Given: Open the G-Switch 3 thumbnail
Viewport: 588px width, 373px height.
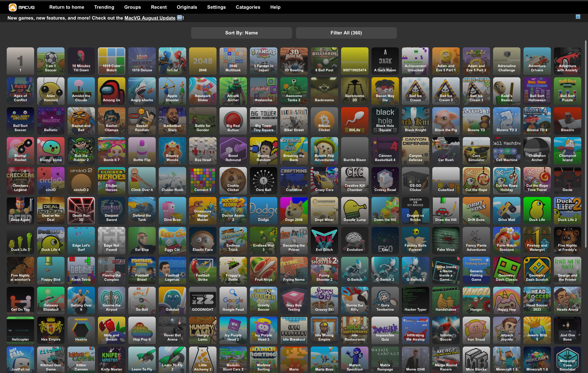Looking at the screenshot, I should (x=416, y=271).
